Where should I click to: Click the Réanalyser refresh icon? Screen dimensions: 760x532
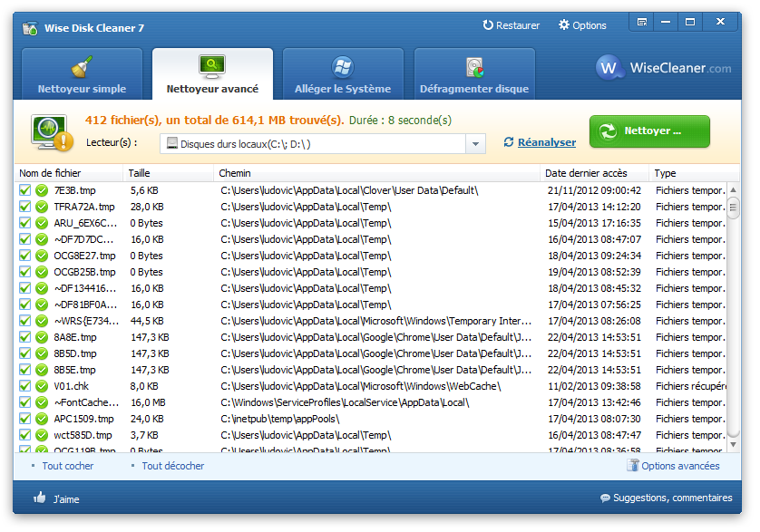509,142
